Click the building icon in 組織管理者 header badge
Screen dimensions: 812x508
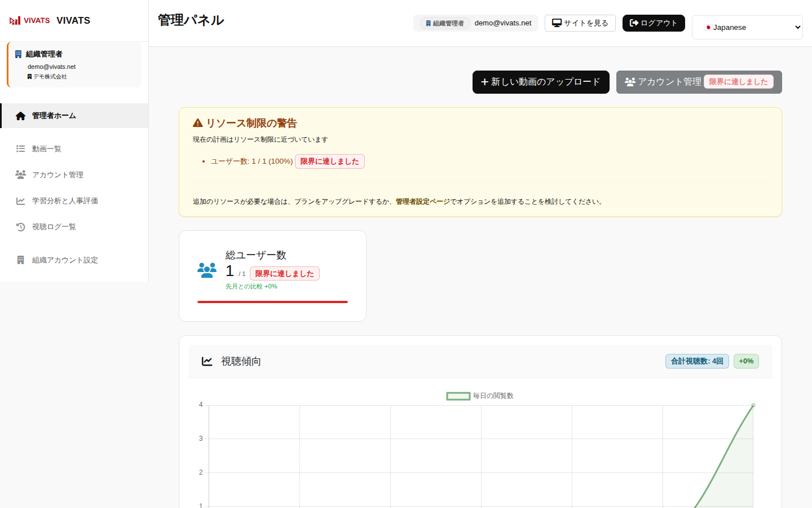click(429, 24)
